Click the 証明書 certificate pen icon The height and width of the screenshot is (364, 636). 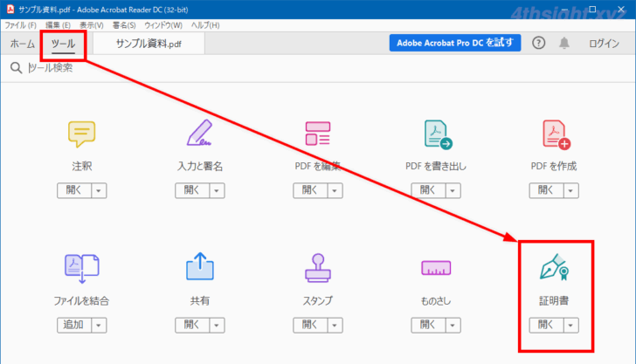point(555,267)
